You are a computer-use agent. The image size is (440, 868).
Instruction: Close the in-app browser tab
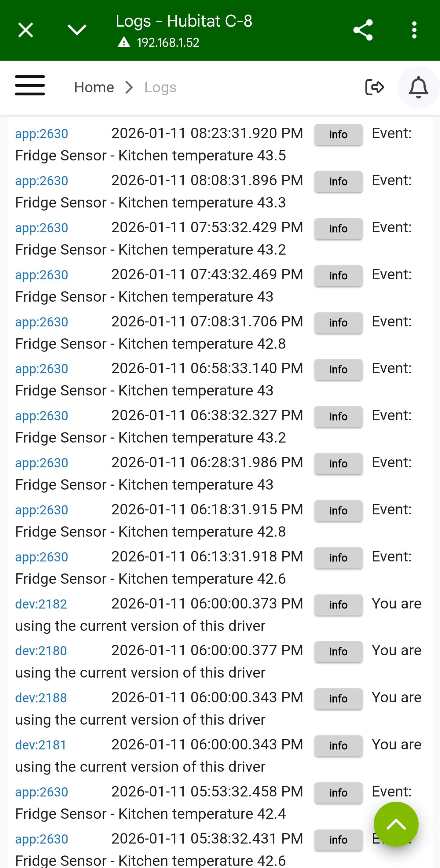click(26, 30)
